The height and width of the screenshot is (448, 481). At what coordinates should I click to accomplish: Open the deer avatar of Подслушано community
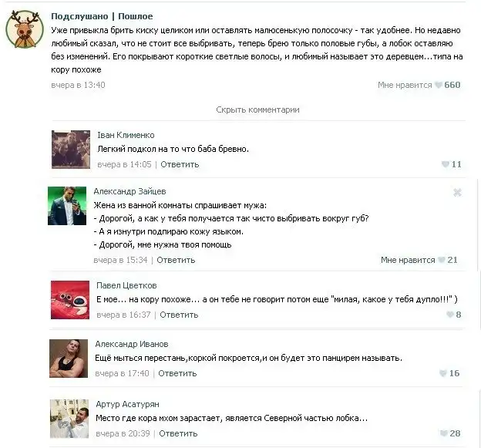(25, 29)
